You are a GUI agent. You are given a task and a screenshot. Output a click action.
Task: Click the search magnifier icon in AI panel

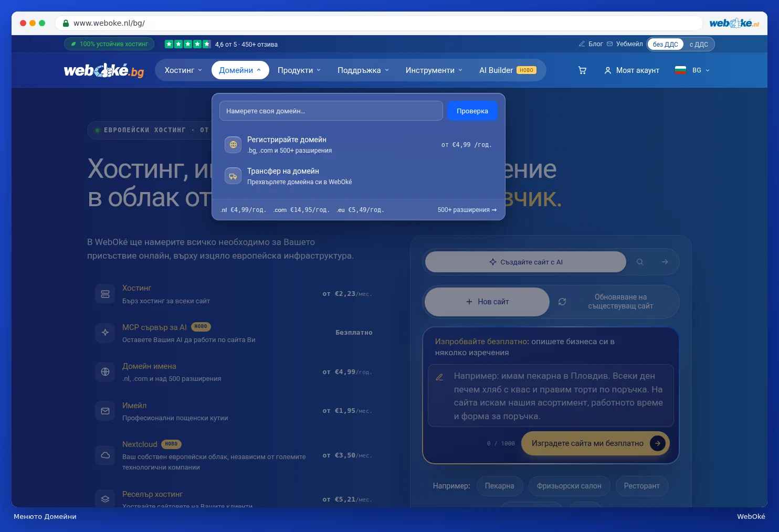point(640,262)
